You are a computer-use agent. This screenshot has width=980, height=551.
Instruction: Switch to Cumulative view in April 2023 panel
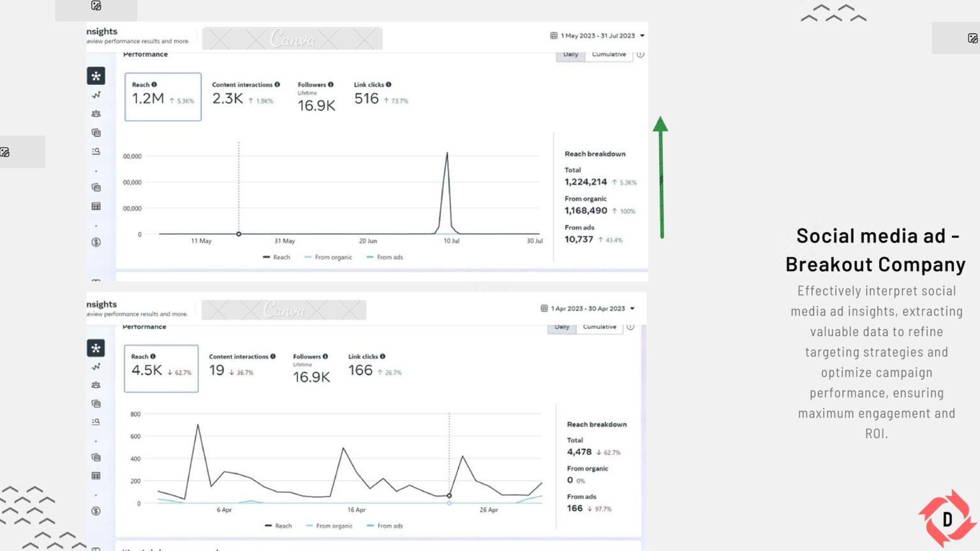coord(599,327)
